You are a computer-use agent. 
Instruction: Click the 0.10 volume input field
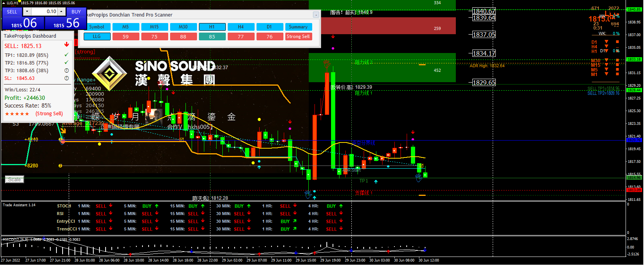pyautogui.click(x=44, y=12)
